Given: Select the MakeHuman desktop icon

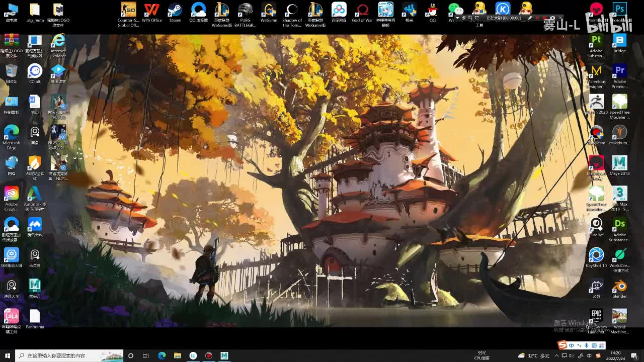Looking at the screenshot, I should (x=620, y=132).
